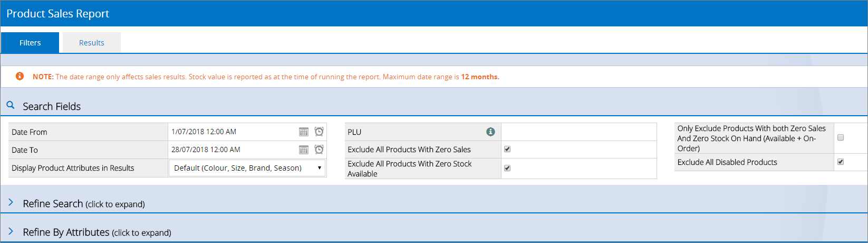Click the Search Fields magnifier icon

pyautogui.click(x=11, y=106)
